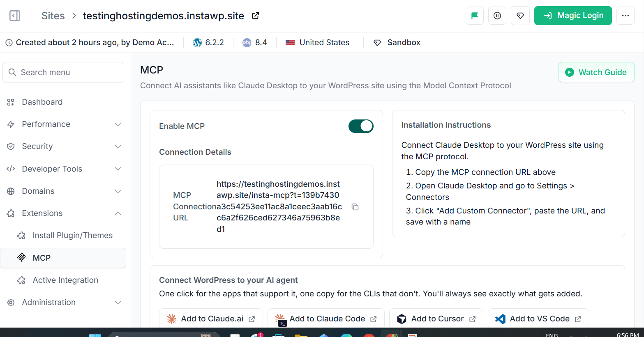Collapse the Extensions menu chevron
The image size is (644, 337).
pyautogui.click(x=118, y=213)
